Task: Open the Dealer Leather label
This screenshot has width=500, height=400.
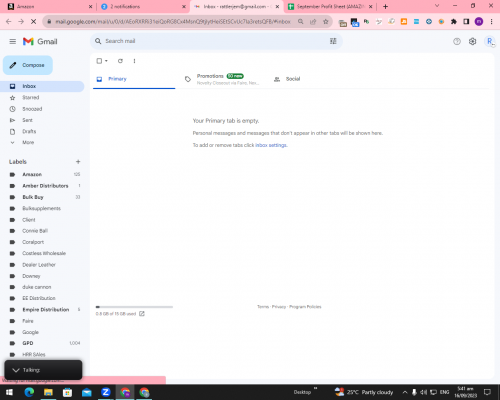Action: pos(39,265)
